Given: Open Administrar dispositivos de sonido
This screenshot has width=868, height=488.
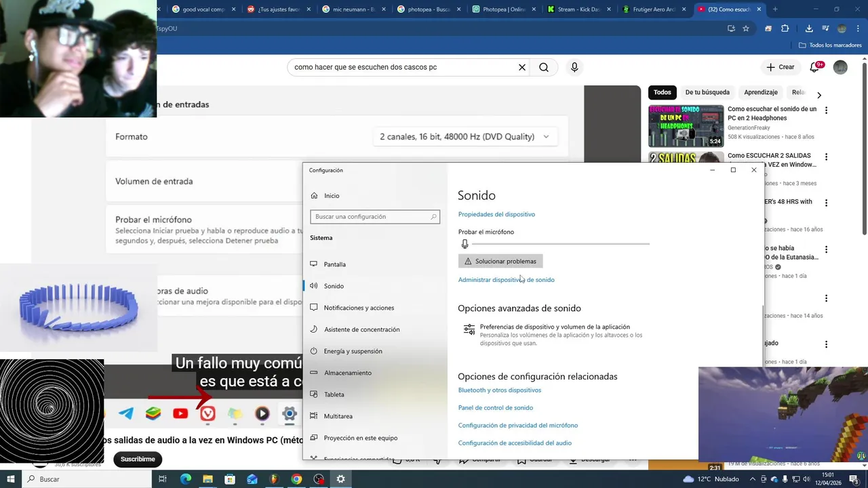Looking at the screenshot, I should [506, 279].
